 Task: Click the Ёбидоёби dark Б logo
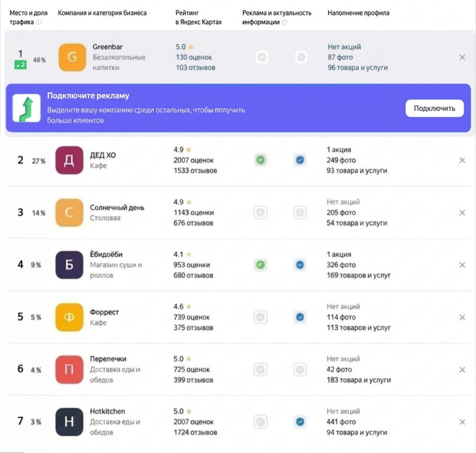pos(69,265)
